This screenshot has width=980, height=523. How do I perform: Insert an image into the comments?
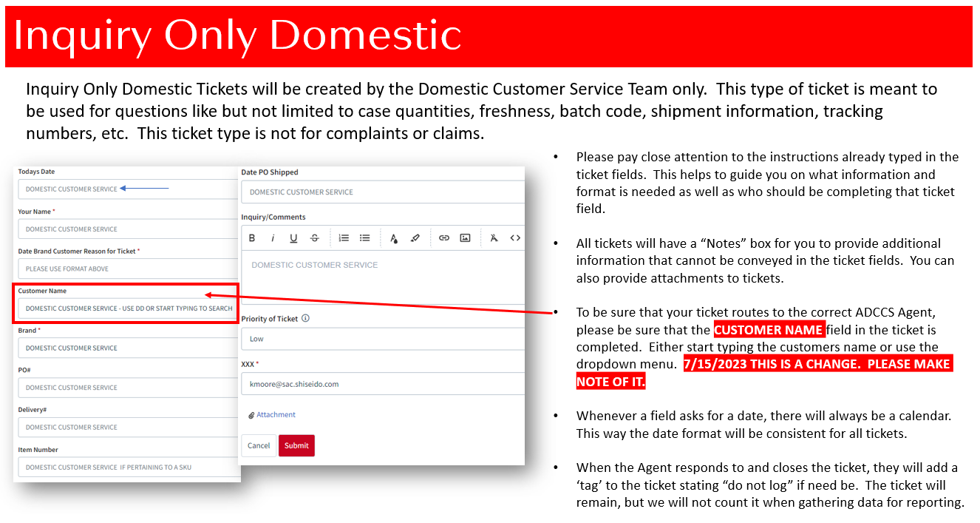coord(465,238)
